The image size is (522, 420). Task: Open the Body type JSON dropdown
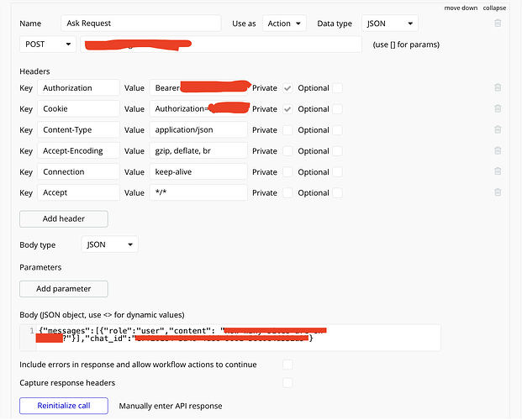click(x=109, y=244)
